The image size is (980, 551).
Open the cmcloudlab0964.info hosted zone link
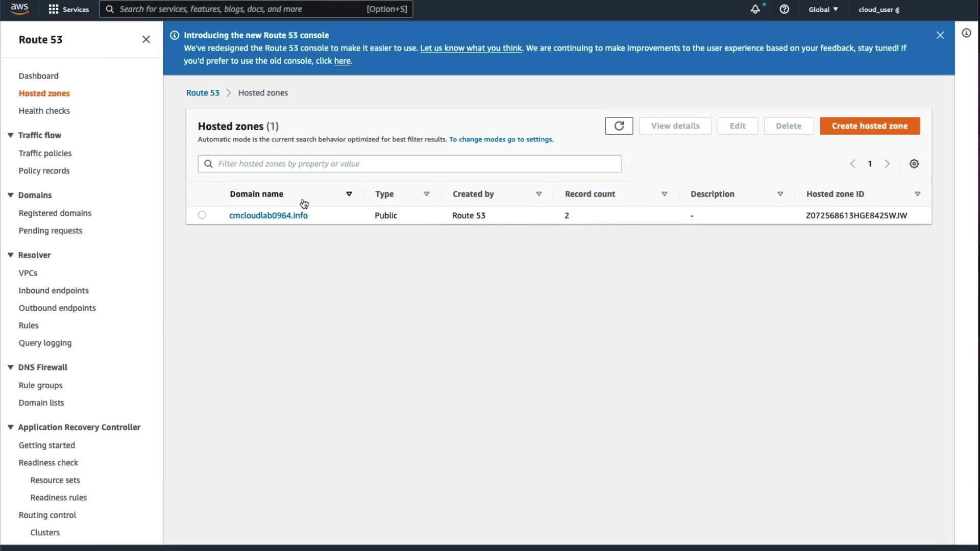click(x=268, y=215)
